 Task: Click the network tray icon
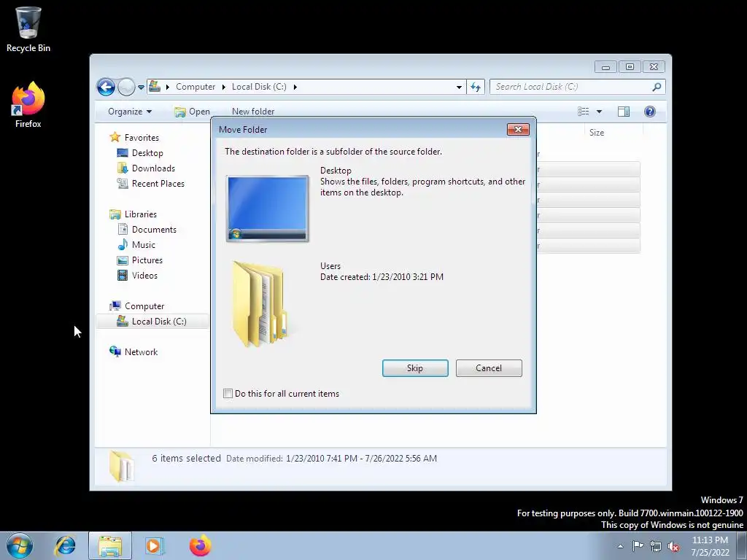point(656,546)
